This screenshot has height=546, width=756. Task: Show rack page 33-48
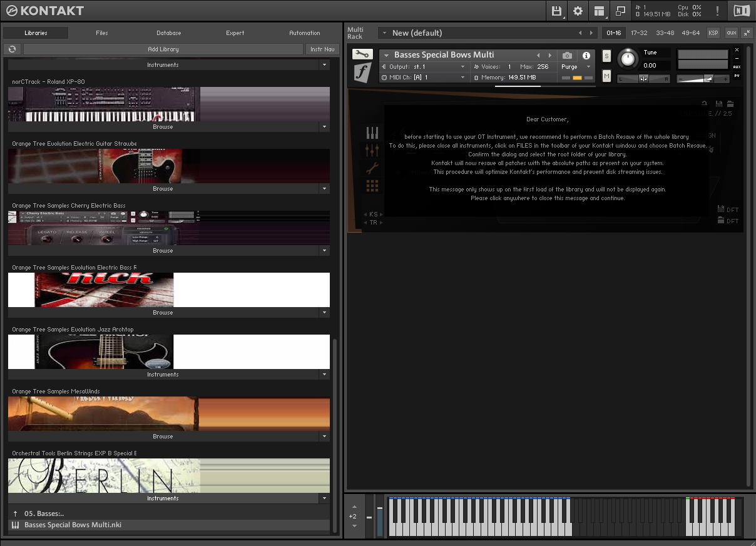[x=665, y=33]
